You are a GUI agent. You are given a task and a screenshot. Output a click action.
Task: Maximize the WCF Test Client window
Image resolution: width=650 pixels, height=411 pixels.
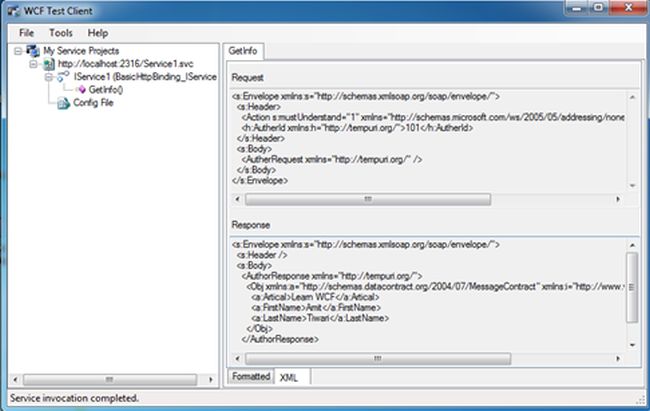tap(599, 7)
